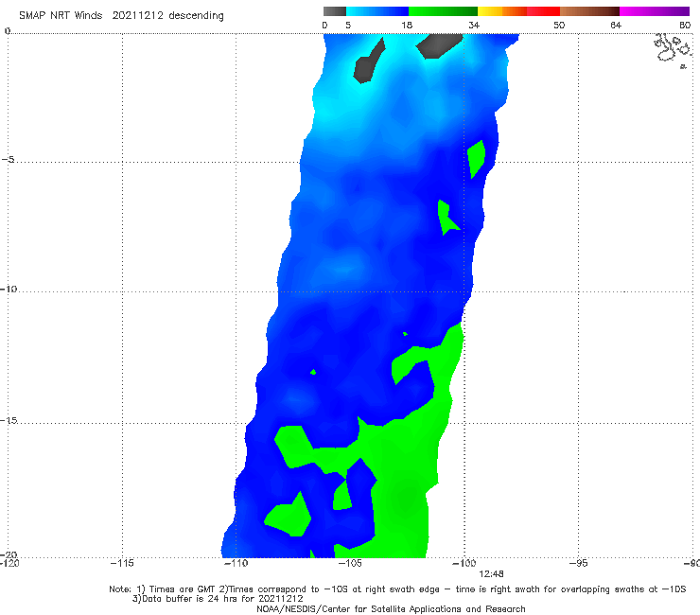Click the color bar label '5'
Screen dimensions: 700x615
point(348,26)
